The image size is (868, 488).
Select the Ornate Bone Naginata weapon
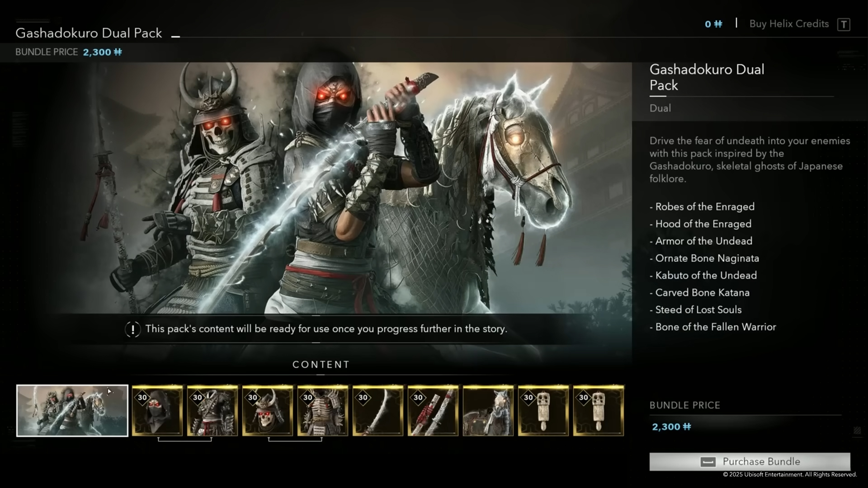click(378, 411)
